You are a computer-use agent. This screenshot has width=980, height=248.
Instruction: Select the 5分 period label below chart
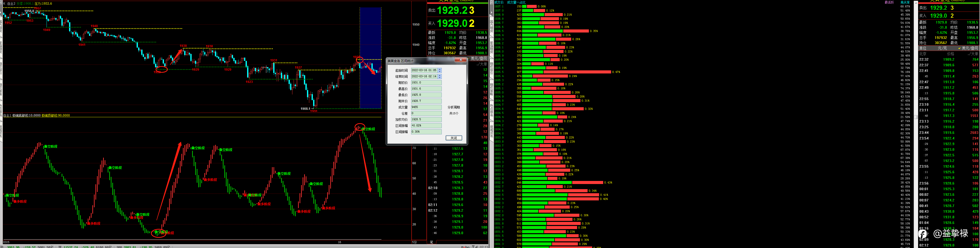coord(414,242)
